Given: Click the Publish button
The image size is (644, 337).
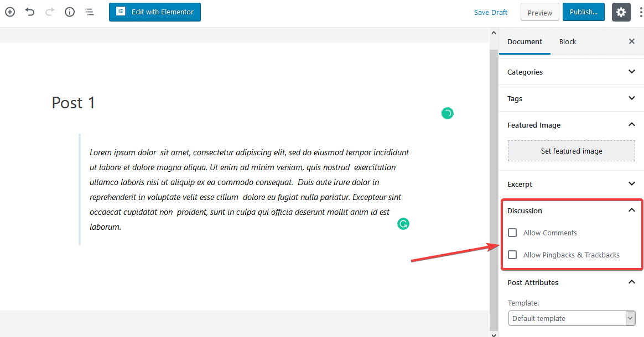Looking at the screenshot, I should coord(583,12).
